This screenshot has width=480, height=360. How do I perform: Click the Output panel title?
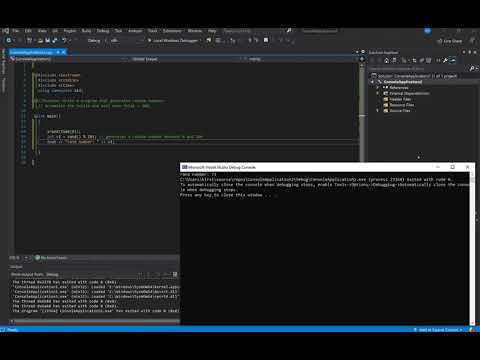click(x=16, y=267)
